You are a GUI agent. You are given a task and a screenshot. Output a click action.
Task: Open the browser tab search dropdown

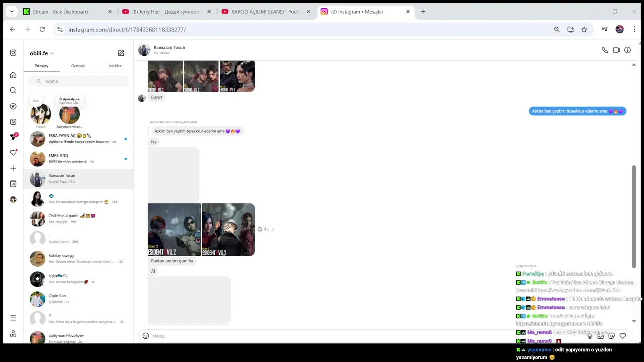pos(12,12)
